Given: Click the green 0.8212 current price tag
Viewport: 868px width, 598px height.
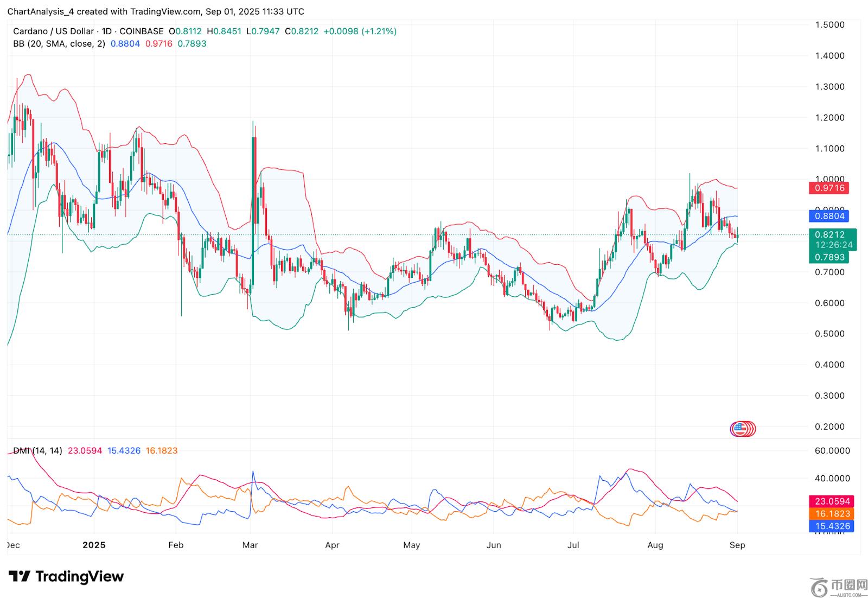Looking at the screenshot, I should (x=829, y=235).
